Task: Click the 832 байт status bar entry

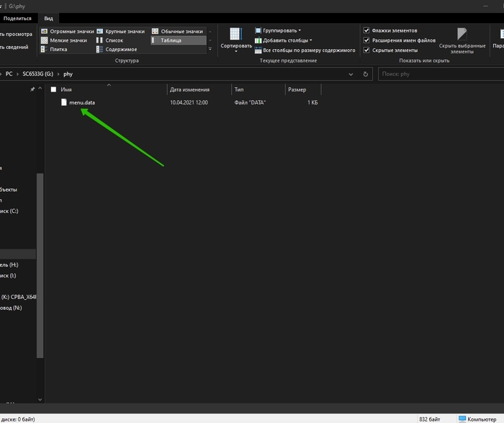Action: tap(429, 419)
